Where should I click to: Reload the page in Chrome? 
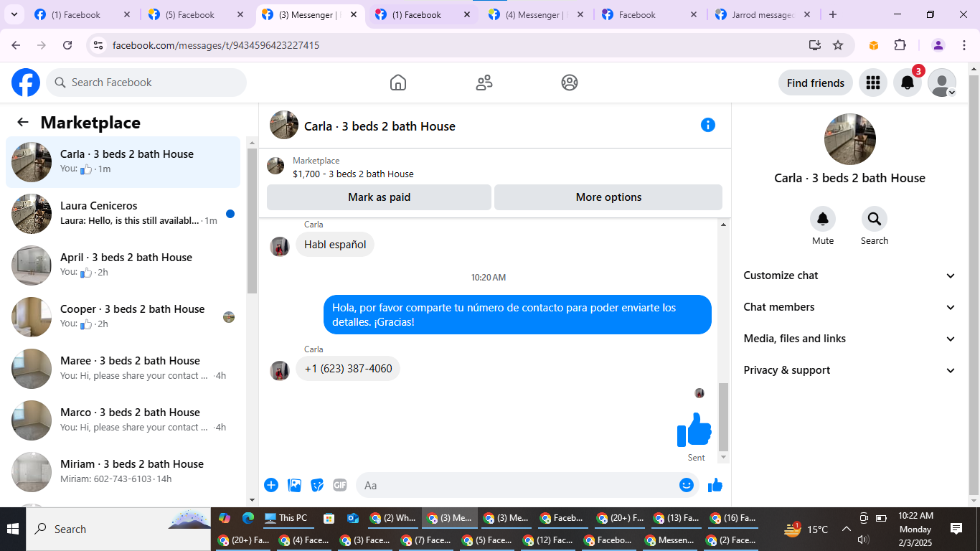click(67, 45)
